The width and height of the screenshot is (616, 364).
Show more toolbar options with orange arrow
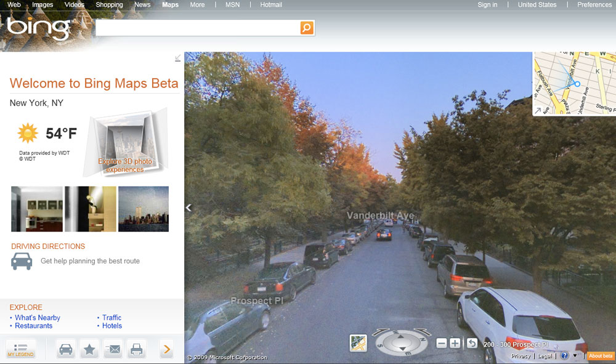[x=166, y=349]
